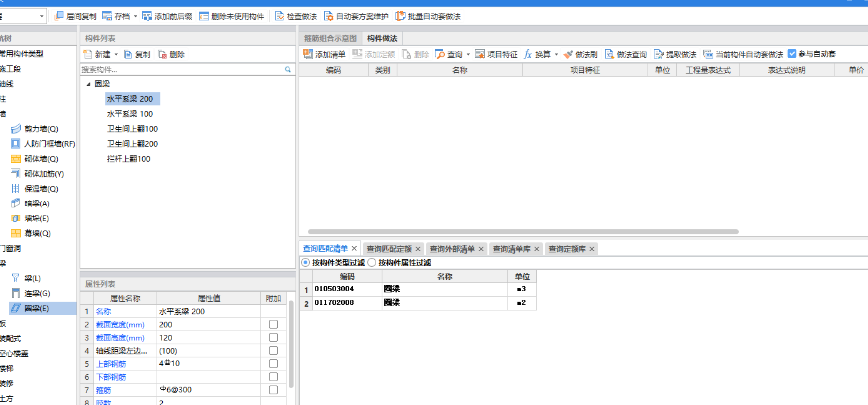Click the 提取做法 icon
Image resolution: width=868 pixels, height=405 pixels.
click(659, 54)
